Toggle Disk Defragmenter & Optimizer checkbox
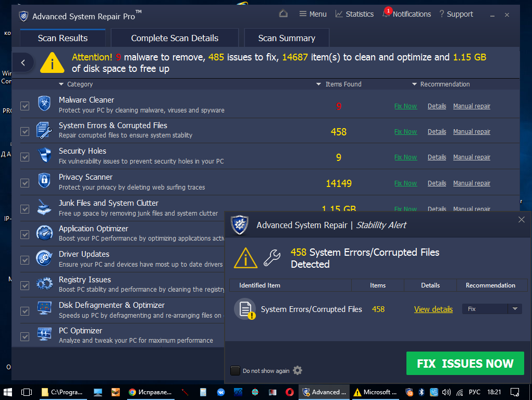Image resolution: width=532 pixels, height=400 pixels. pos(25,311)
